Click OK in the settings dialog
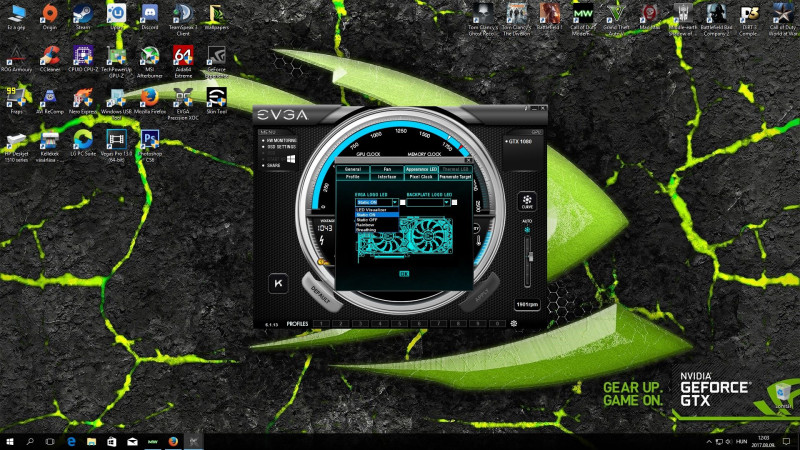This screenshot has width=800, height=450. [404, 274]
